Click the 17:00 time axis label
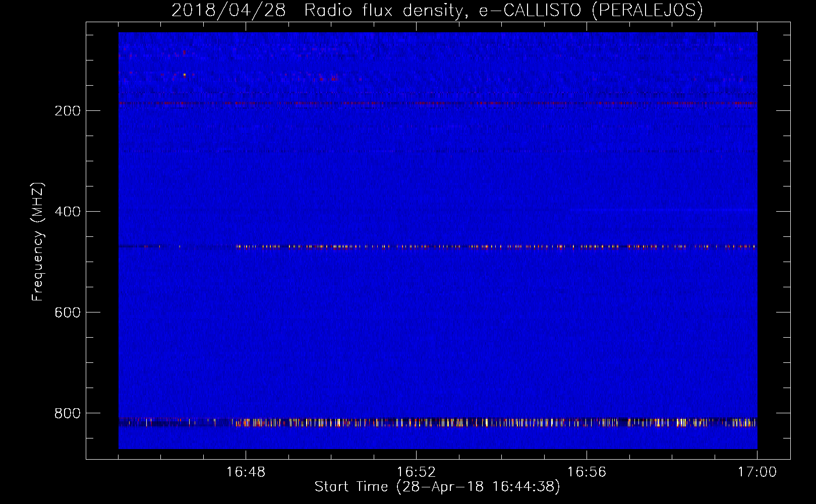Screen dimensions: 816x504 (x=757, y=472)
